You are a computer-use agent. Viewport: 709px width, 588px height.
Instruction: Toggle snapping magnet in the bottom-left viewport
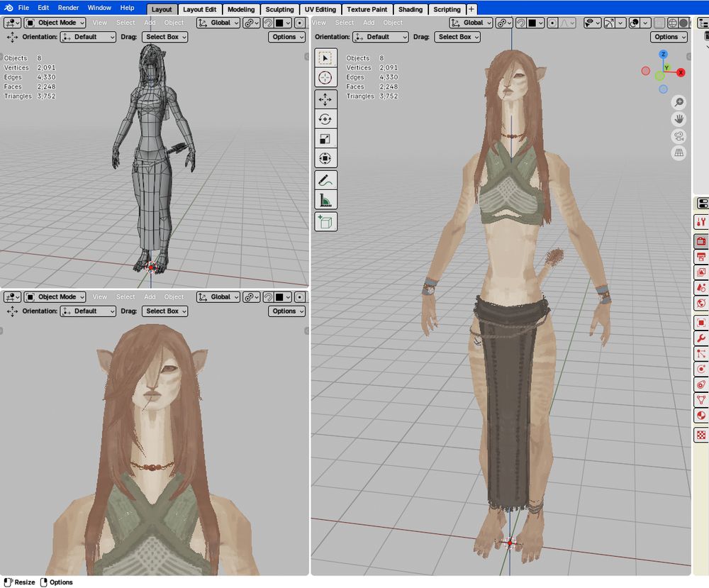coord(268,296)
